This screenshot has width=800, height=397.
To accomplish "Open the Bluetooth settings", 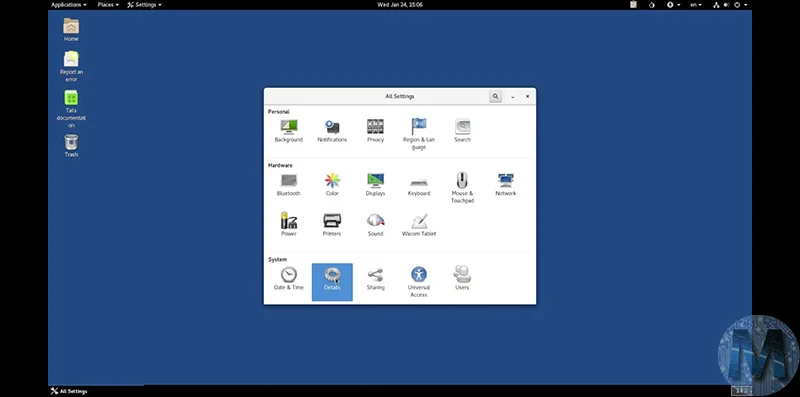I will coord(288,185).
